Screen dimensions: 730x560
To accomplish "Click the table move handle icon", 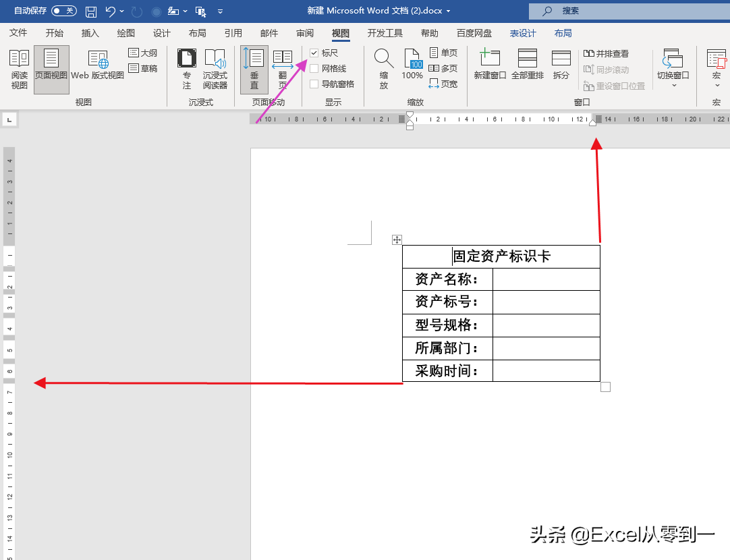I will pyautogui.click(x=397, y=240).
